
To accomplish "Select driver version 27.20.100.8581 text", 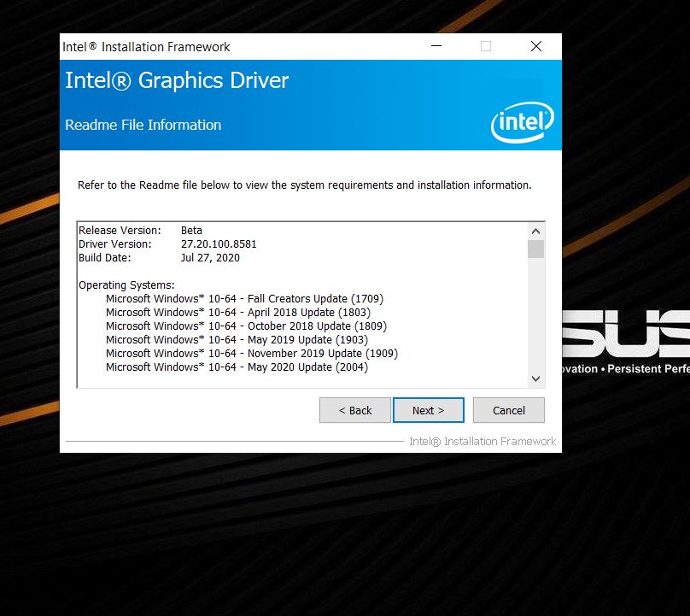I will coord(219,244).
